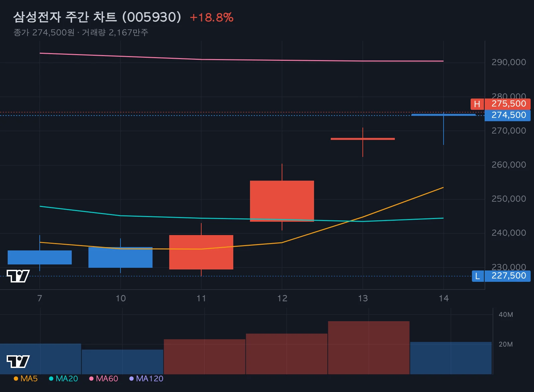The image size is (534, 392).
Task: Click the 250,000 price axis label
Action: click(x=509, y=199)
